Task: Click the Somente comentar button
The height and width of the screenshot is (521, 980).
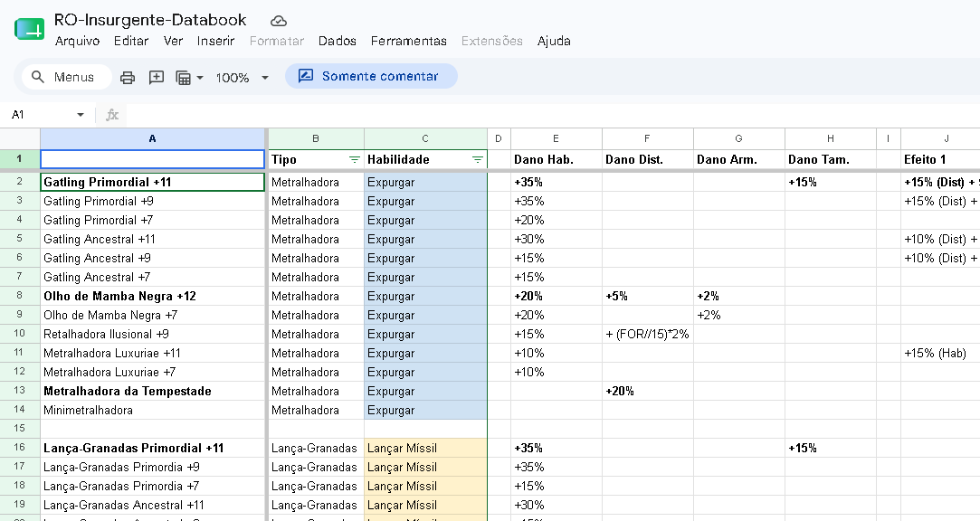Action: (371, 76)
